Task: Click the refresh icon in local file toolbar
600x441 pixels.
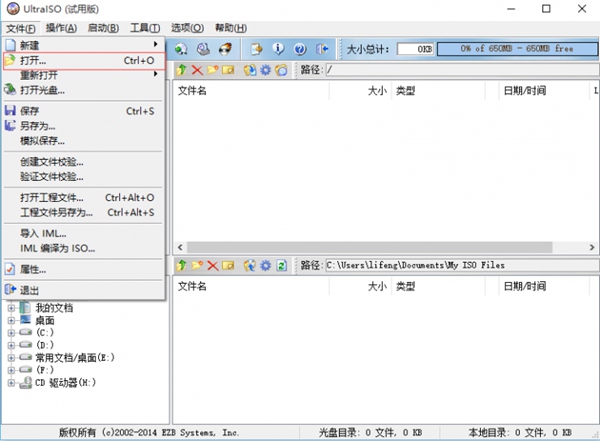Action: coord(282,265)
